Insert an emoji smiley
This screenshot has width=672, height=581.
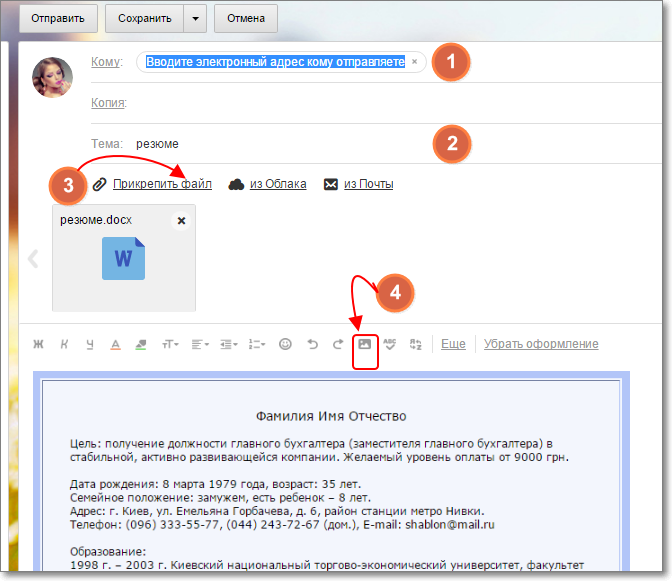click(x=285, y=344)
